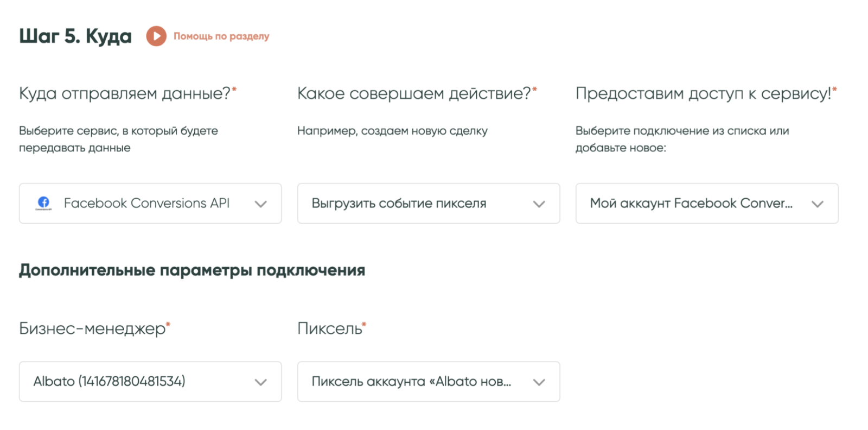Open the Facebook Conversions API service dropdown
This screenshot has width=868, height=430.
coord(146,203)
